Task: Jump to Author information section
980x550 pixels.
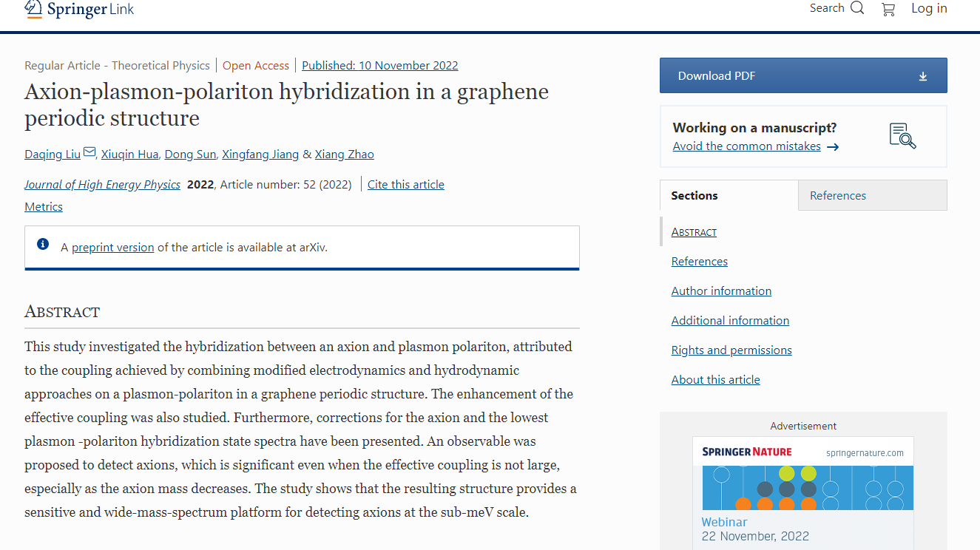Action: [721, 291]
